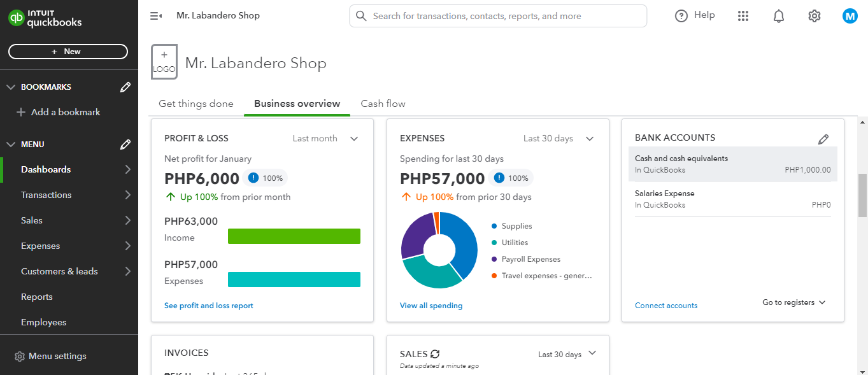Click the orange up arrow in Expenses
This screenshot has width=868, height=375.
coord(406,197)
